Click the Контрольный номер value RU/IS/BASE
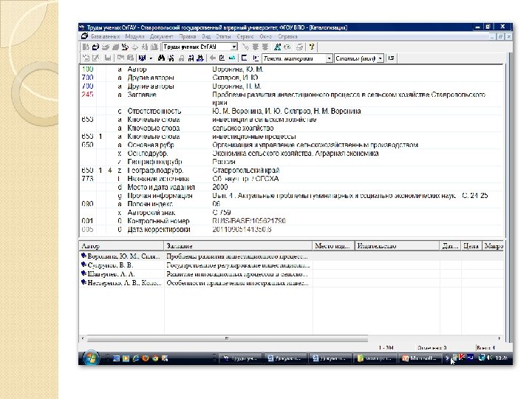532x399 pixels. 249,221
